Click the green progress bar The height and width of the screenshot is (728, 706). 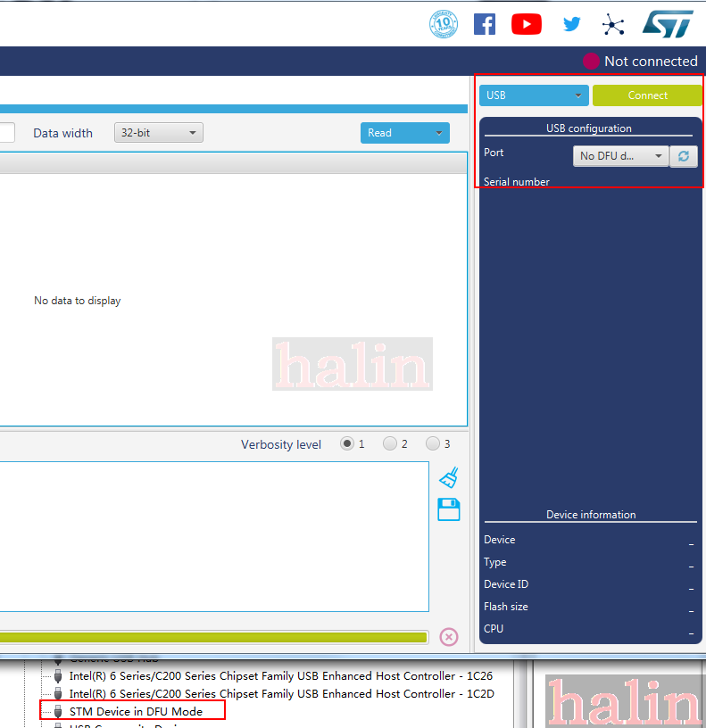click(212, 637)
